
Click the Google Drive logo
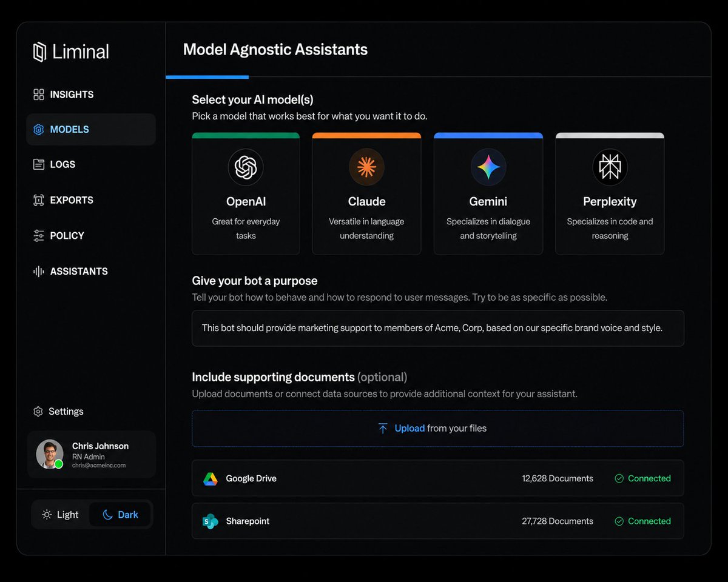[x=211, y=479]
